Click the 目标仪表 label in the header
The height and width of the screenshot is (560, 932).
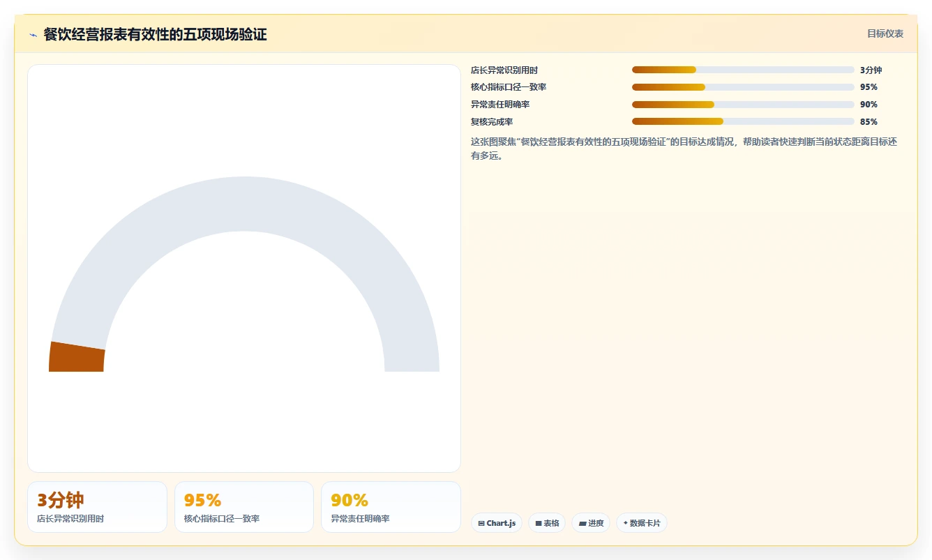point(885,33)
